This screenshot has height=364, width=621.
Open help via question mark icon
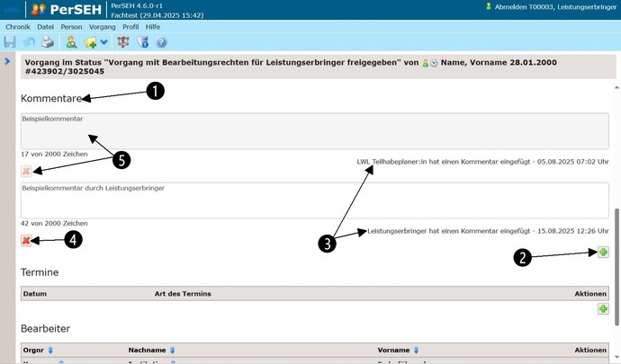coord(161,42)
